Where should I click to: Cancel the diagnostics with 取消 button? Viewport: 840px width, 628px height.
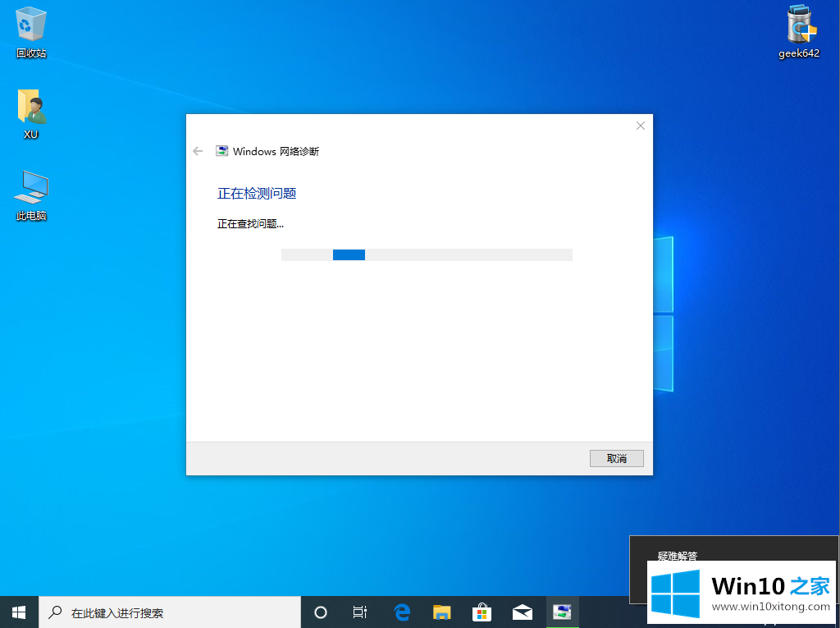click(x=617, y=459)
